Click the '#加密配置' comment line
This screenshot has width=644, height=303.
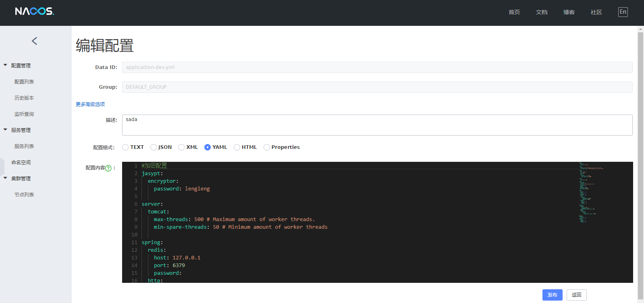pyautogui.click(x=154, y=166)
